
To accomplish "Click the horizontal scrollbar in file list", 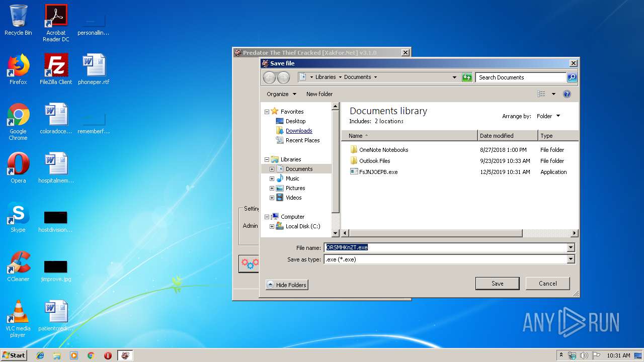I will (435, 233).
